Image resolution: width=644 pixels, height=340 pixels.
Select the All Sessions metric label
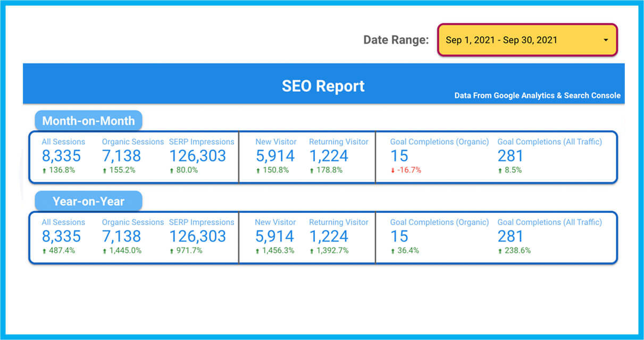[x=63, y=142]
